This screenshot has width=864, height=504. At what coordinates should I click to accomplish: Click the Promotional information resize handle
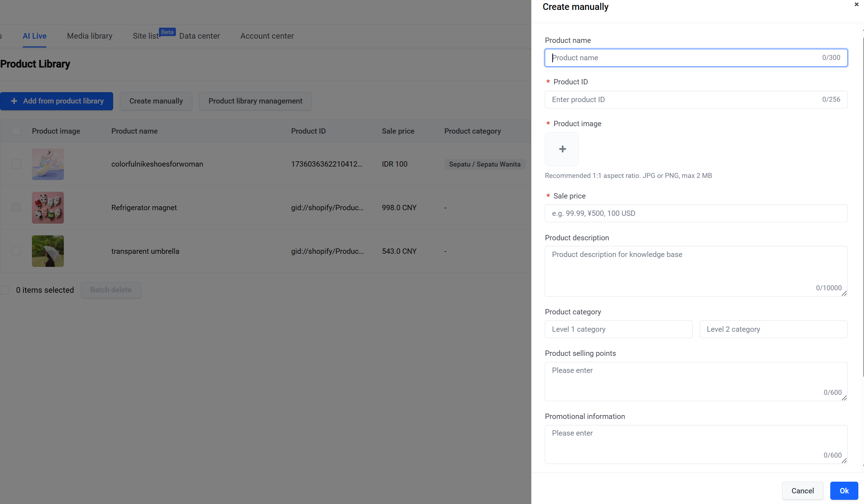844,461
